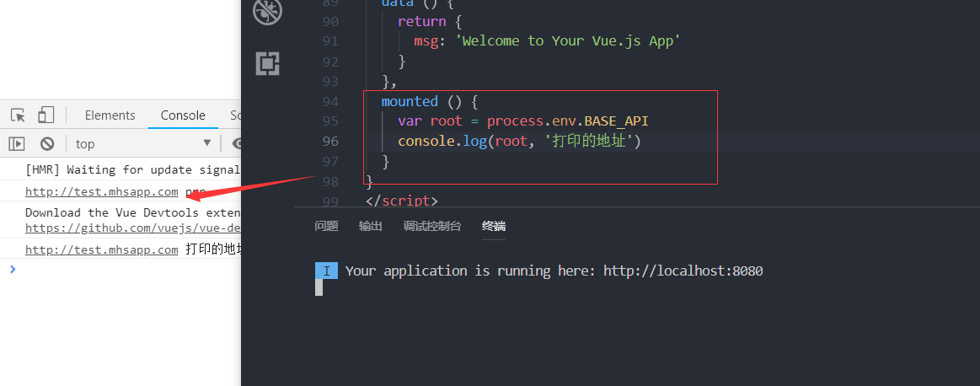Image resolution: width=980 pixels, height=386 pixels.
Task: Switch to the Elements tab in DevTools
Action: click(x=110, y=115)
